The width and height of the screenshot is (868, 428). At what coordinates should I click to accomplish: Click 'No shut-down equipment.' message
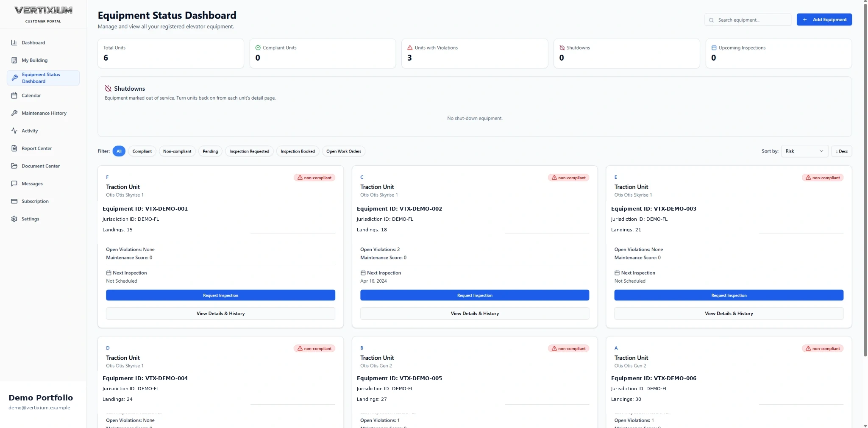(475, 118)
